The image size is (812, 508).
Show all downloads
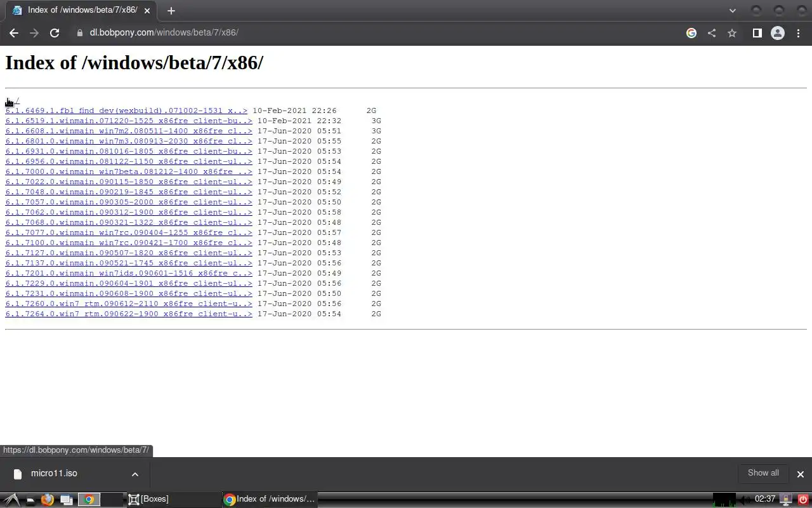coord(763,473)
